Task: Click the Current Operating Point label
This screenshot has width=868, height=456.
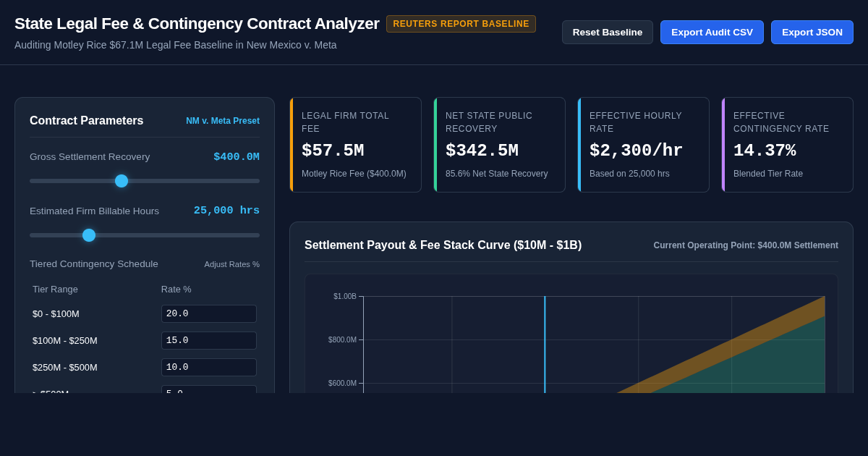Action: [746, 245]
